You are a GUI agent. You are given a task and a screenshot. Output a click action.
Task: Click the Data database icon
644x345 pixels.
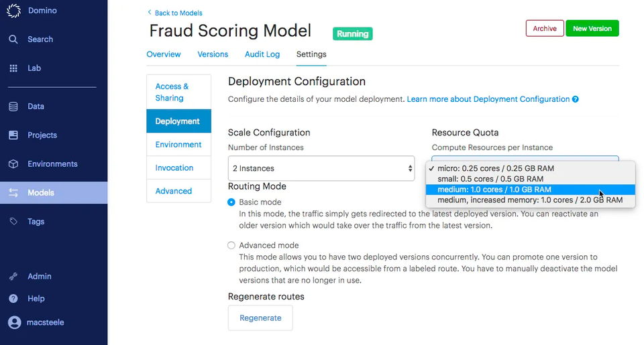13,107
